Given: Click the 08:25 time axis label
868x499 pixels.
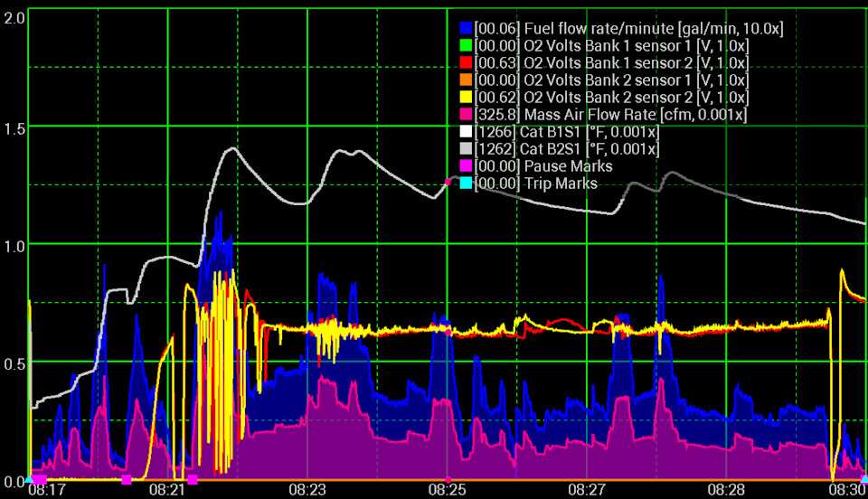Looking at the screenshot, I should (447, 490).
